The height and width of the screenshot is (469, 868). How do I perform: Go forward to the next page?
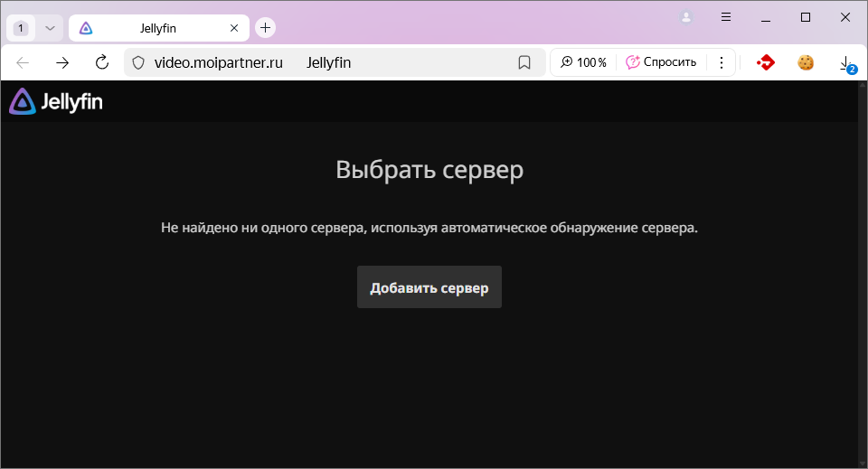click(x=62, y=62)
